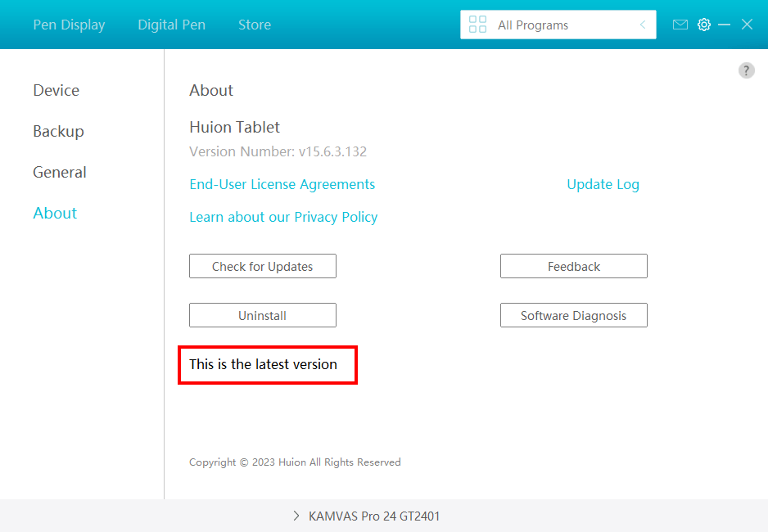Click the All Programs selector field

point(558,25)
